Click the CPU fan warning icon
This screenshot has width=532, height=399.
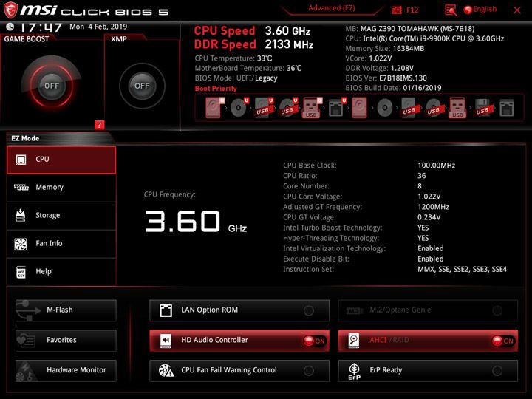(x=166, y=370)
